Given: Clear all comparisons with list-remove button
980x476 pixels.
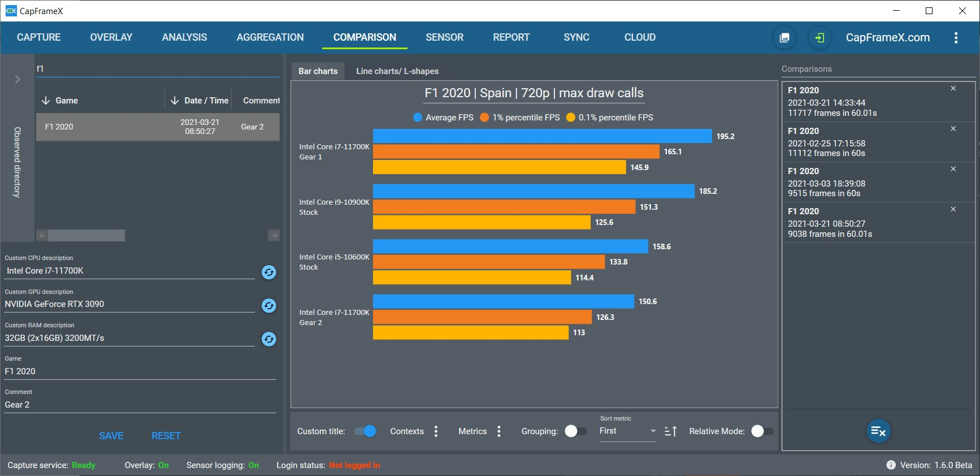Looking at the screenshot, I should 878,431.
